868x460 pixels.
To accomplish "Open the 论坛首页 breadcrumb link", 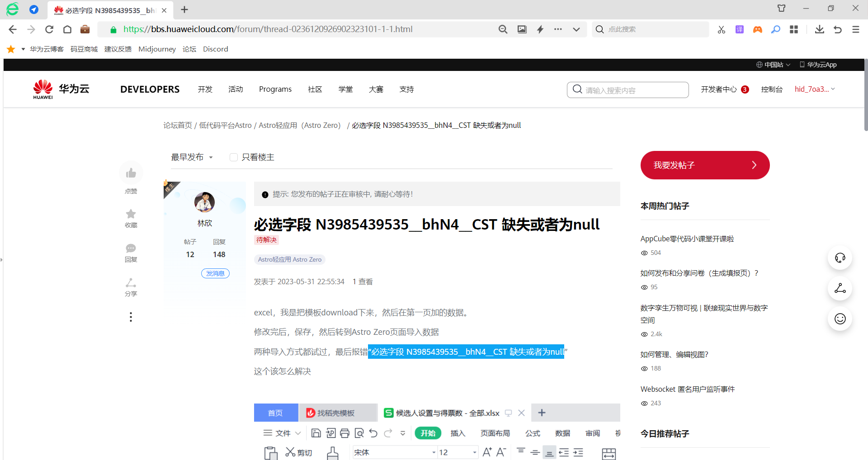I will tap(178, 125).
